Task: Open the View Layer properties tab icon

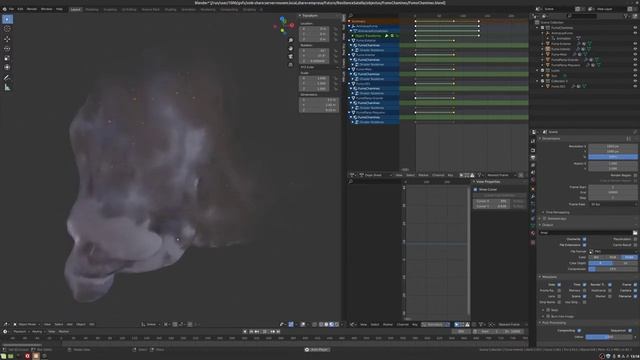Action: (533, 165)
